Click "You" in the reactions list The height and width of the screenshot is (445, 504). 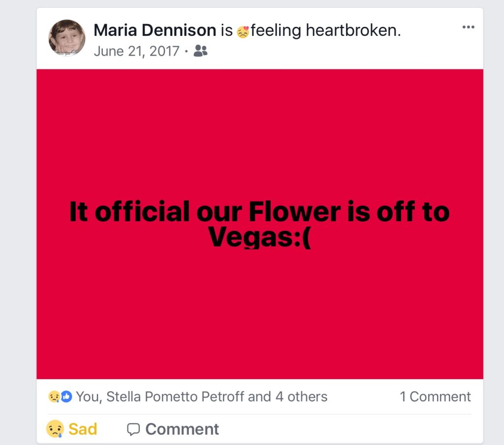[x=87, y=397]
